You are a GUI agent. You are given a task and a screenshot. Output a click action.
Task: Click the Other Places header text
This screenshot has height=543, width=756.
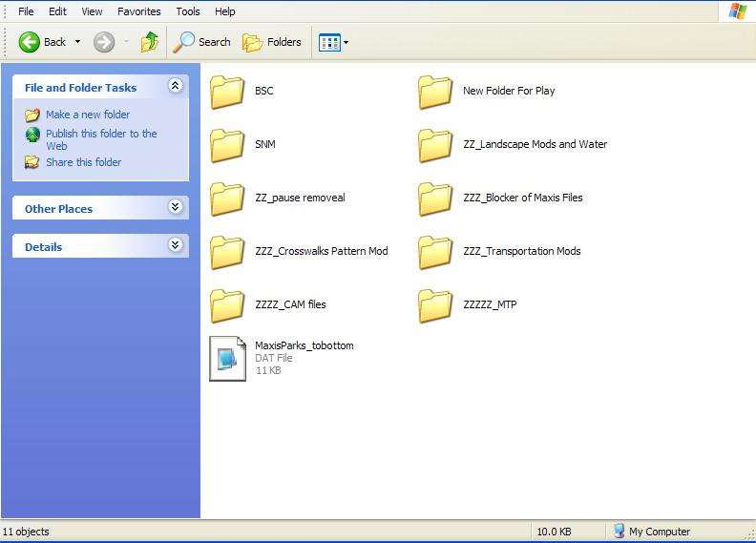coord(58,209)
